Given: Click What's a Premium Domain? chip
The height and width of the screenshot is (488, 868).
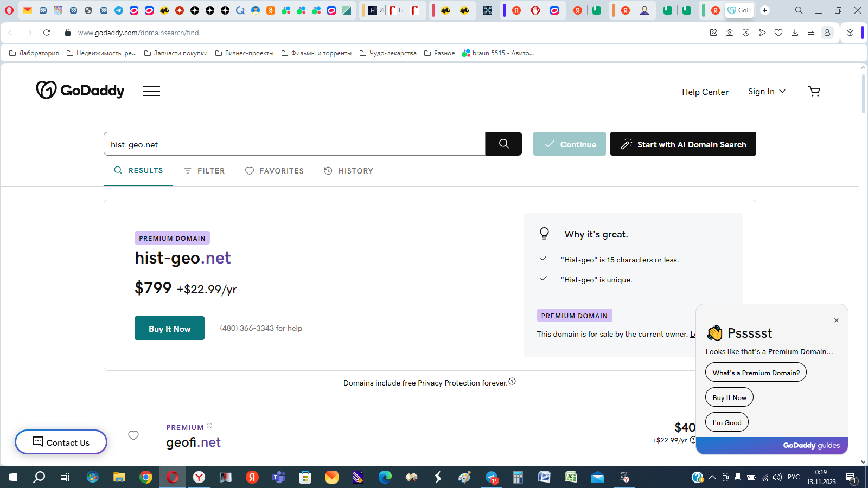Looking at the screenshot, I should pos(756,373).
